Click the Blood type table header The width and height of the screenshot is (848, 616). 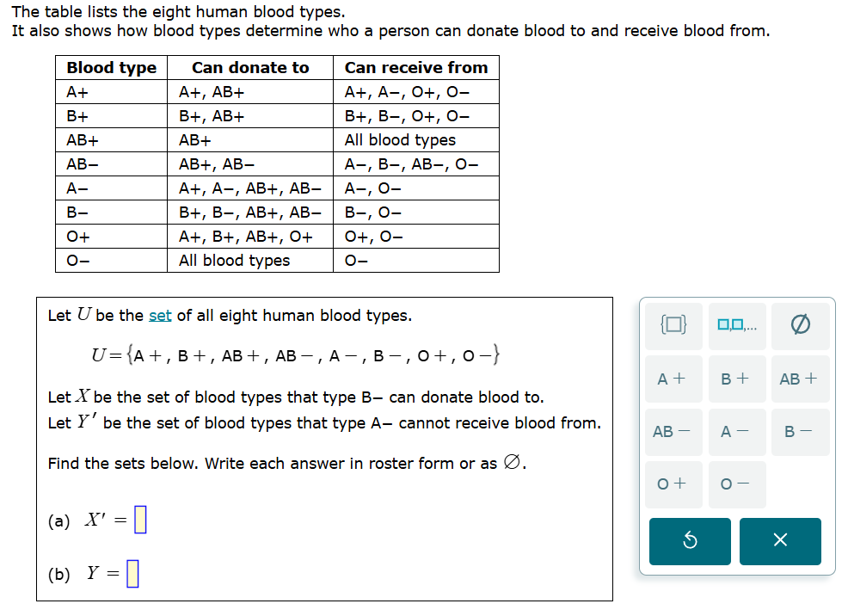click(x=111, y=67)
